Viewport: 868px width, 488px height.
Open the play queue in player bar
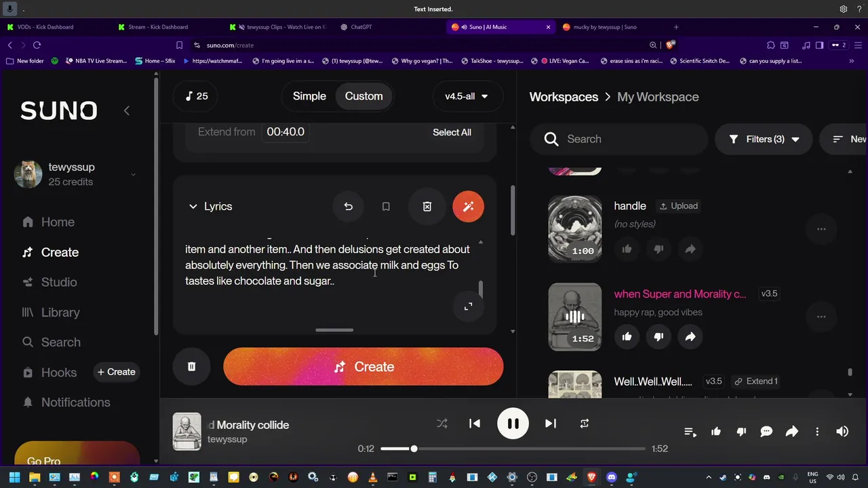pos(690,432)
